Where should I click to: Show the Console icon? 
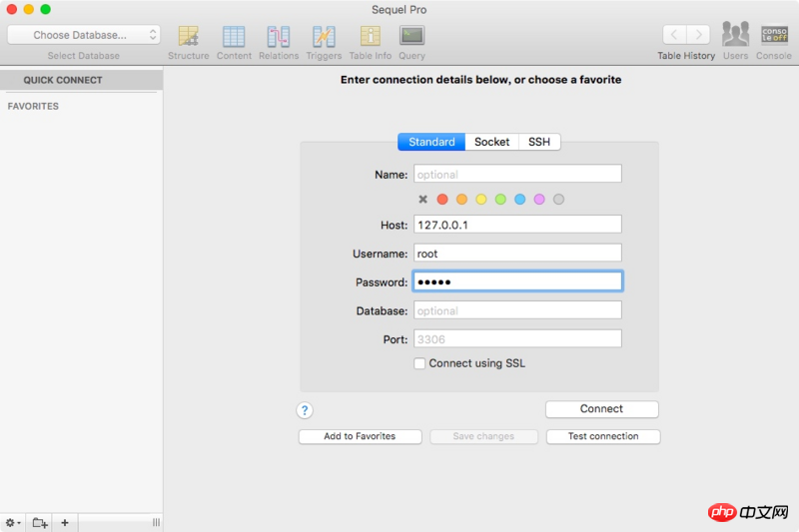774,35
